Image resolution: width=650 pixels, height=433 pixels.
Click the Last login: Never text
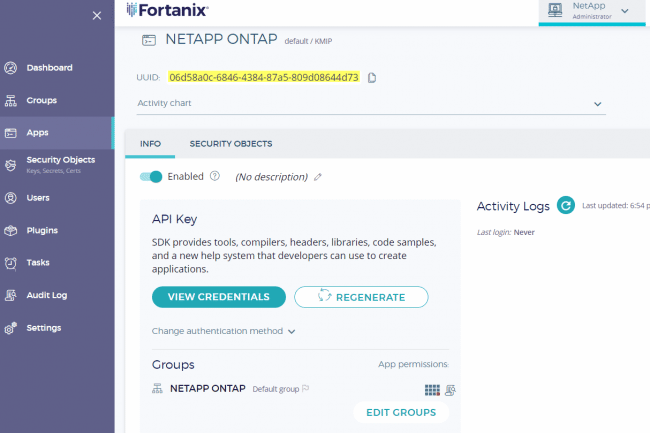(505, 232)
